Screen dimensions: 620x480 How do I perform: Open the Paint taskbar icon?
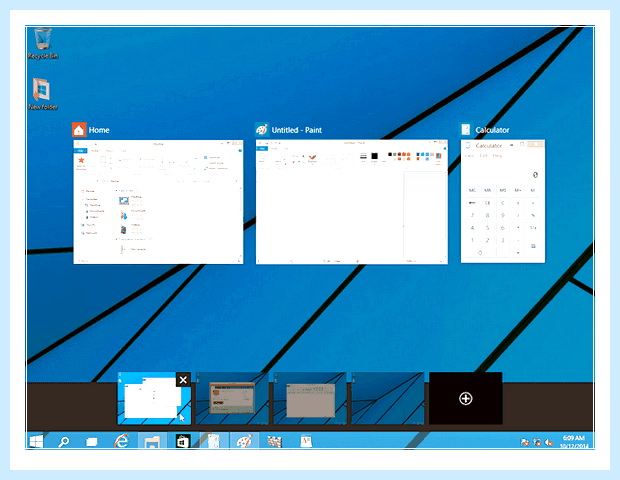pyautogui.click(x=244, y=441)
